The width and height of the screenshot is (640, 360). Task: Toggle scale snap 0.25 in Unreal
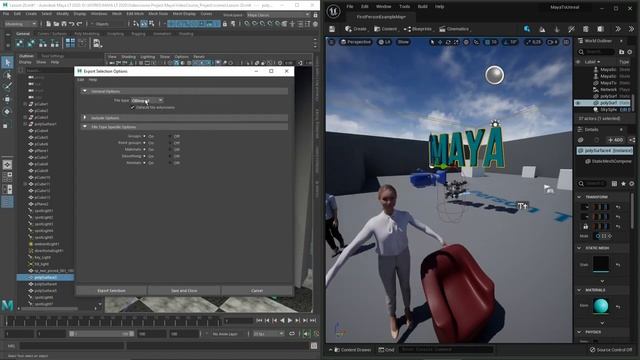click(x=533, y=42)
